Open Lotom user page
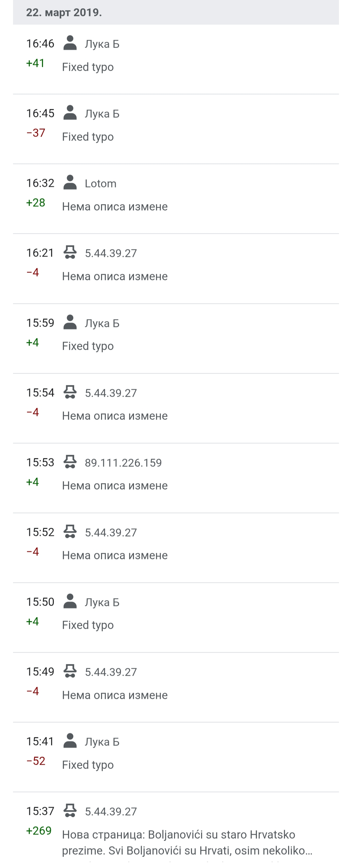 pyautogui.click(x=100, y=183)
